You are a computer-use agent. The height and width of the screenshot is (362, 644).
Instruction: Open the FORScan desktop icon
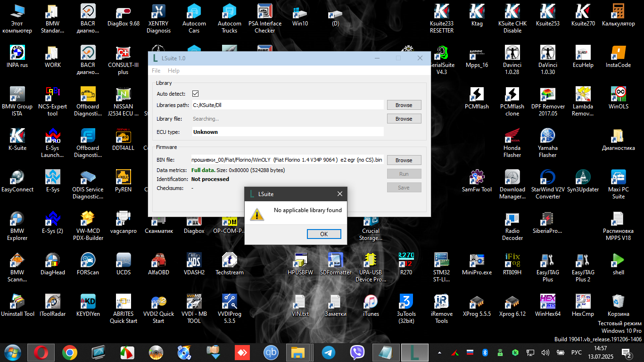click(88, 264)
